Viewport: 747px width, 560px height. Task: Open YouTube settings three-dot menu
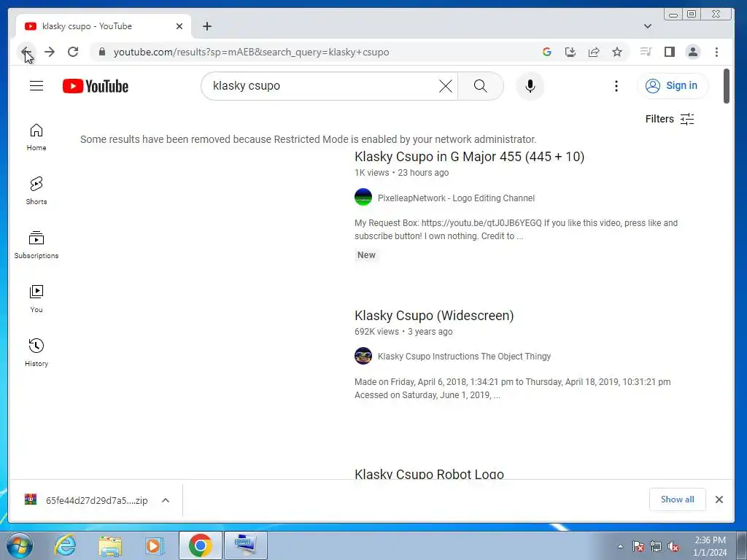(616, 86)
